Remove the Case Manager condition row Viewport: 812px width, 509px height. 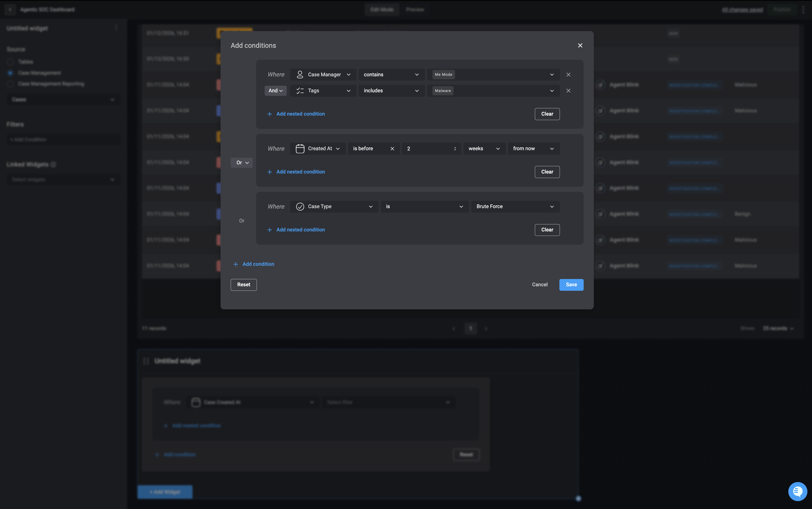tap(568, 75)
